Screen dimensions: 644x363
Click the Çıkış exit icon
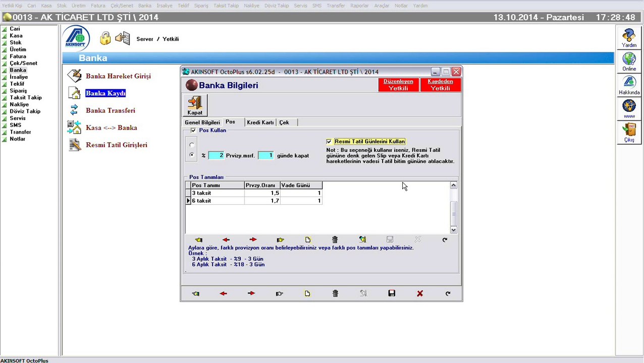(x=629, y=133)
